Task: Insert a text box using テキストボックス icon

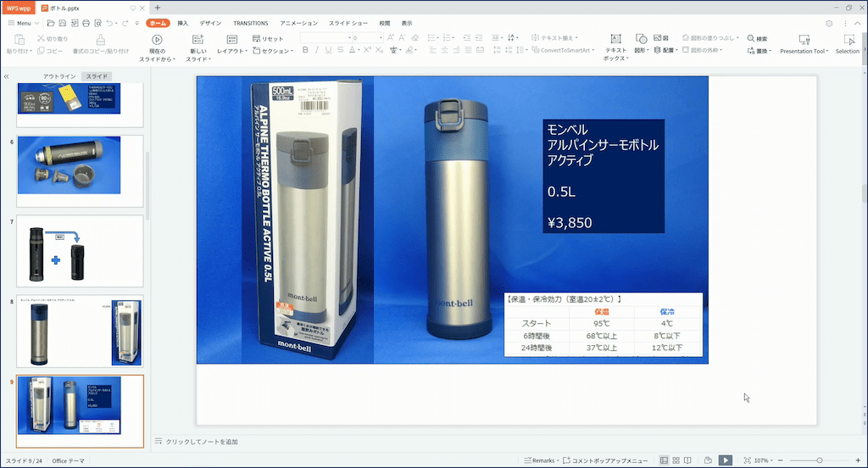Action: pos(615,40)
